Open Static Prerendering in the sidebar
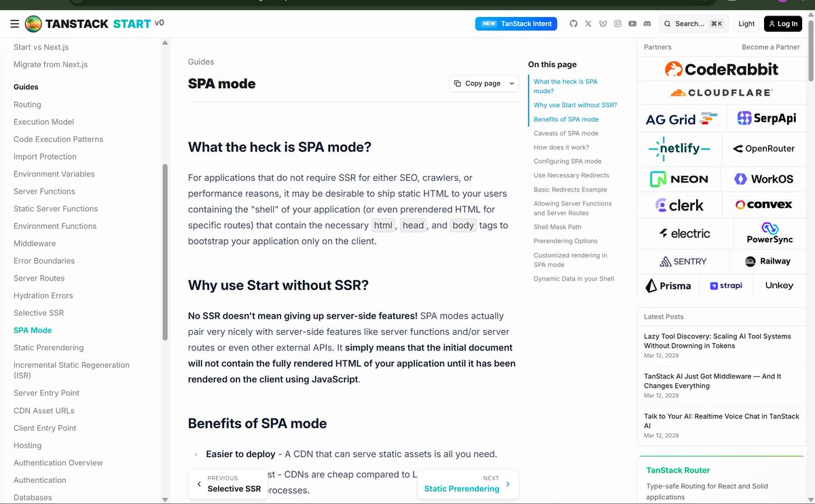This screenshot has width=815, height=504. [x=49, y=348]
